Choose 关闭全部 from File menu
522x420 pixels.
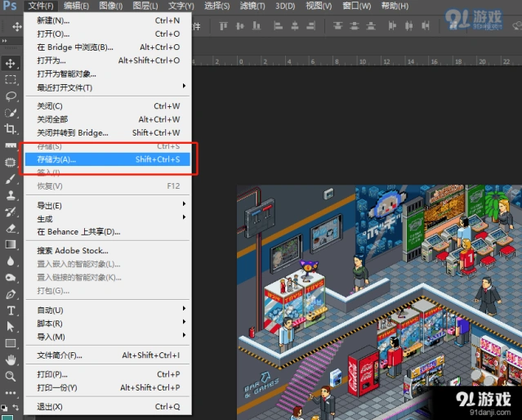108,119
